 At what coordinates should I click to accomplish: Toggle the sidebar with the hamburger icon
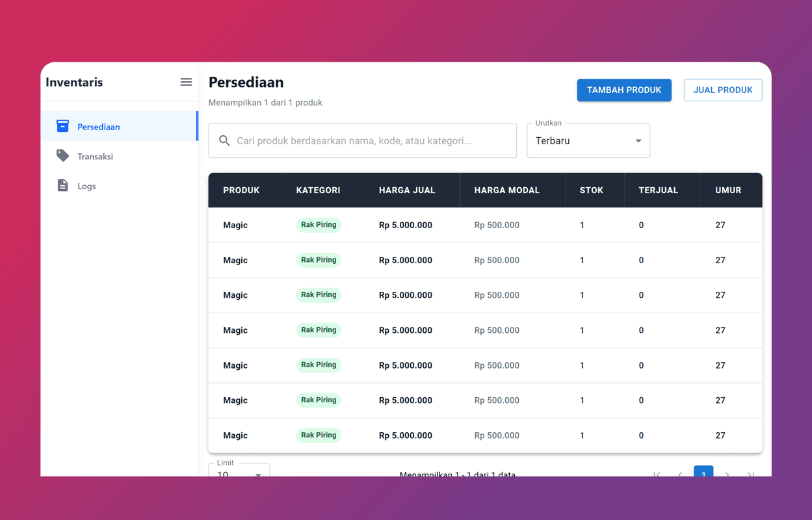point(186,82)
